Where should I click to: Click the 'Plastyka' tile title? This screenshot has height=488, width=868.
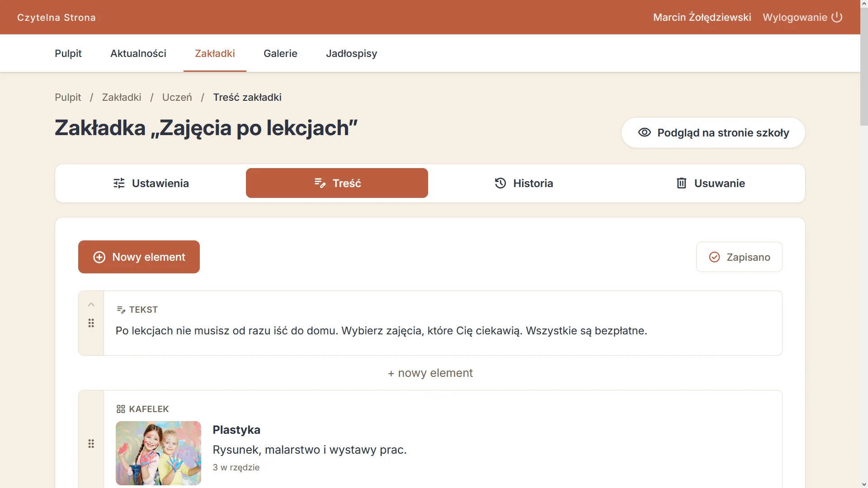point(236,430)
